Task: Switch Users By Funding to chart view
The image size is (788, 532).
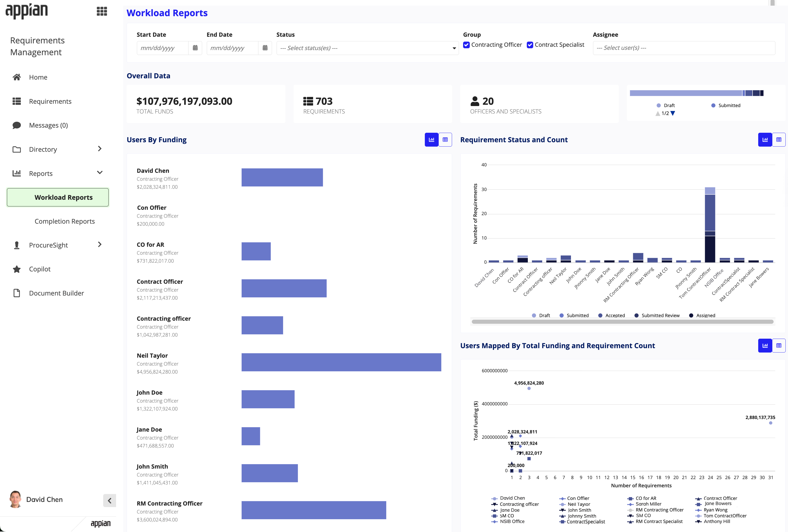Action: (x=431, y=140)
